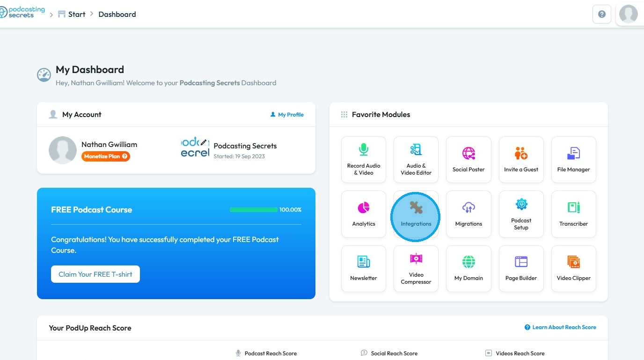The width and height of the screenshot is (644, 360).
Task: Select the Podcast Reach Score label
Action: click(x=266, y=353)
